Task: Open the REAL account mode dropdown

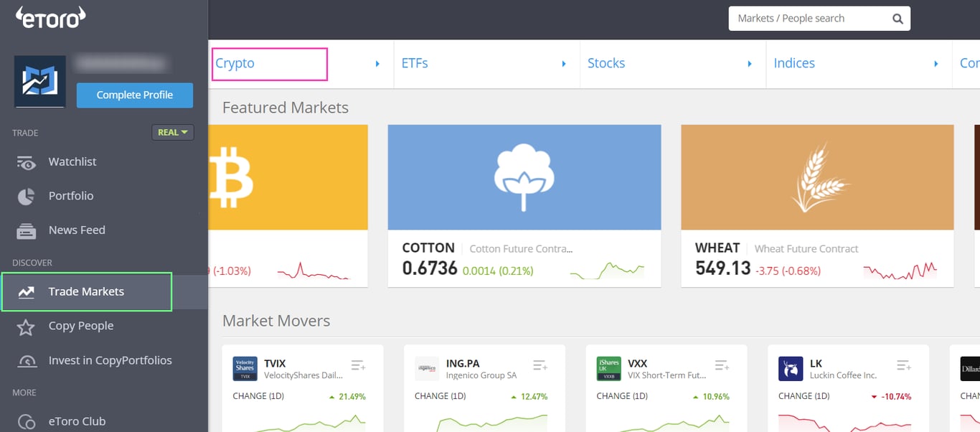Action: 172,132
